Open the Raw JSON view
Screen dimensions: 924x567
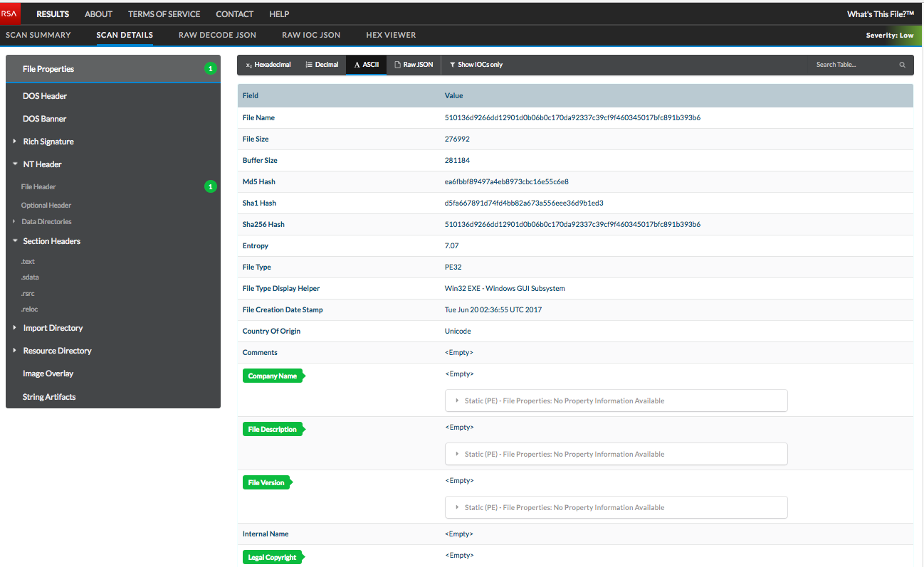coord(414,65)
